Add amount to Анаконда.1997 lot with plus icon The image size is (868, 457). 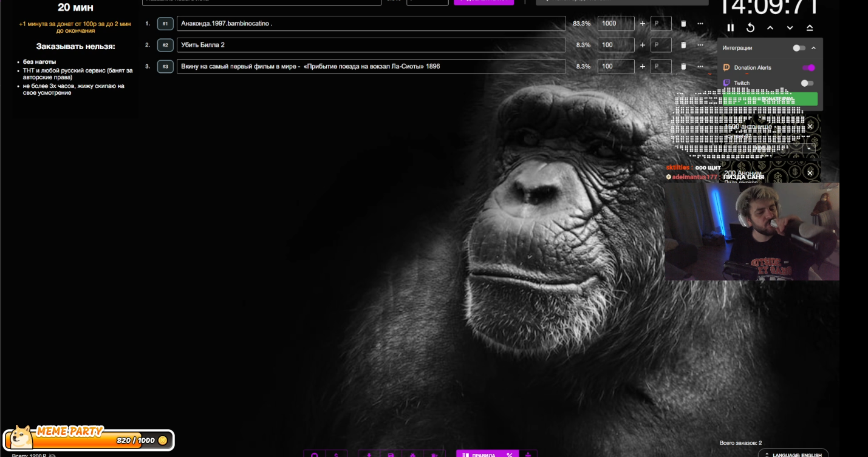coord(643,24)
